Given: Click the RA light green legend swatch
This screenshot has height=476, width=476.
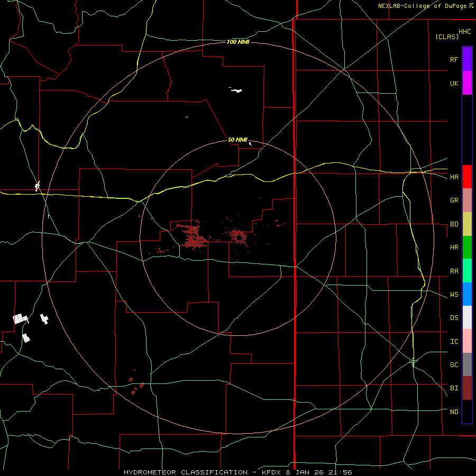Looking at the screenshot, I should [x=467, y=271].
